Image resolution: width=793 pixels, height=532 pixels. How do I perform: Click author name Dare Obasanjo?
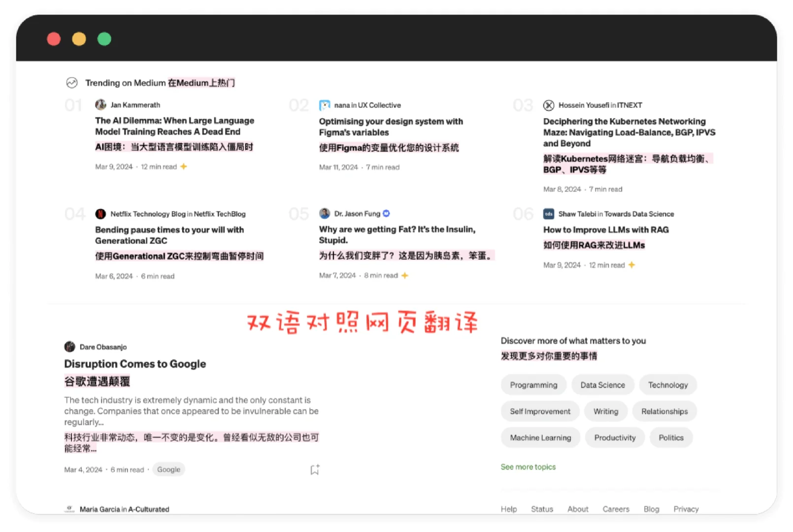[103, 347]
